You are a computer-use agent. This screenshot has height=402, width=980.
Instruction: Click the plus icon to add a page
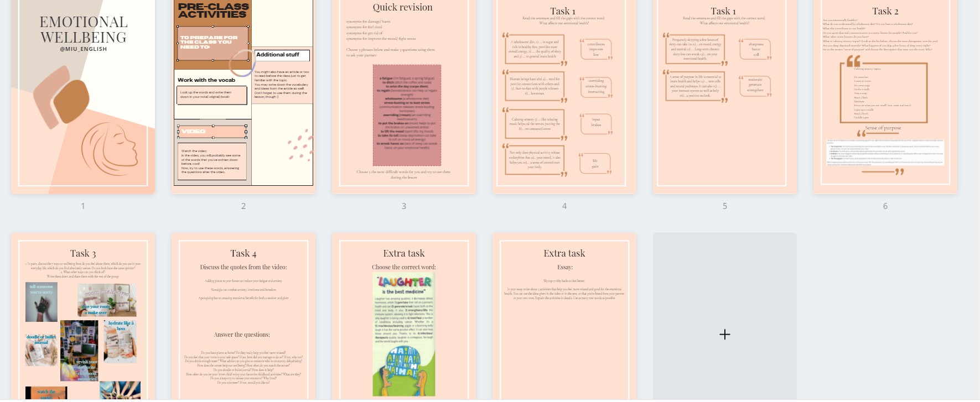pos(724,334)
